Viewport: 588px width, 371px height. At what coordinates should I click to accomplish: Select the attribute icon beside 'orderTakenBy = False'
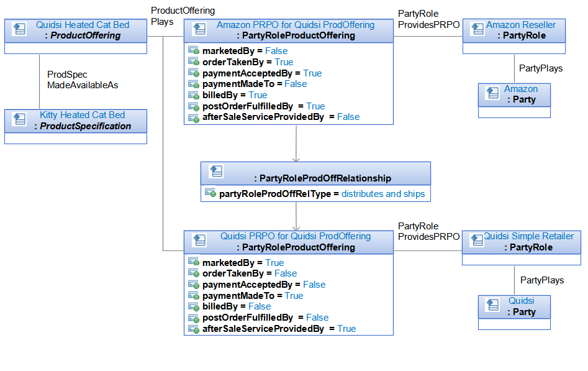coord(194,273)
